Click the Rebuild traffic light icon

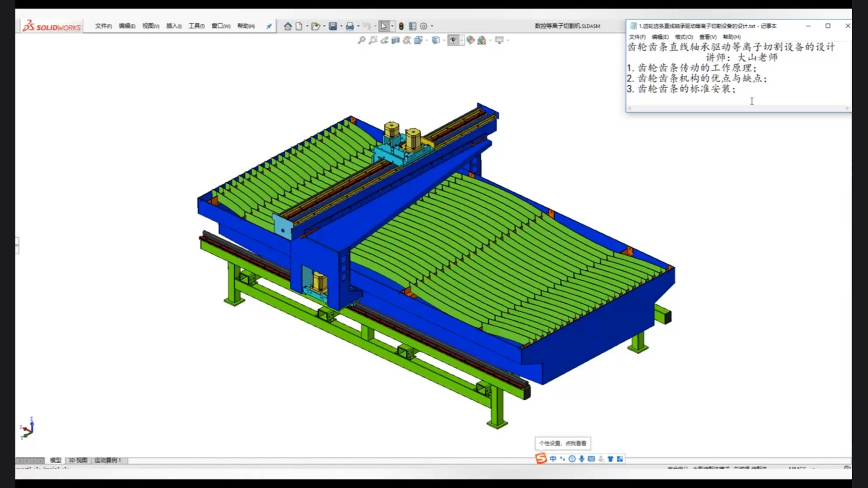(x=401, y=26)
